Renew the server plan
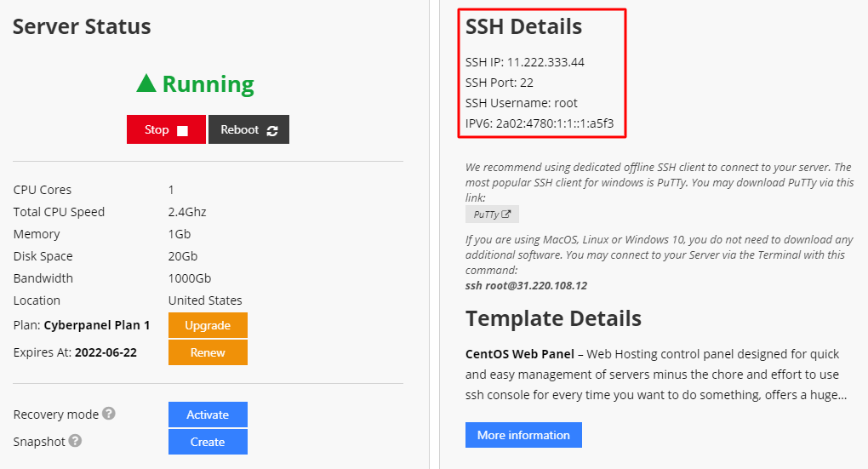Screen dimensions: 868x469 [208, 352]
